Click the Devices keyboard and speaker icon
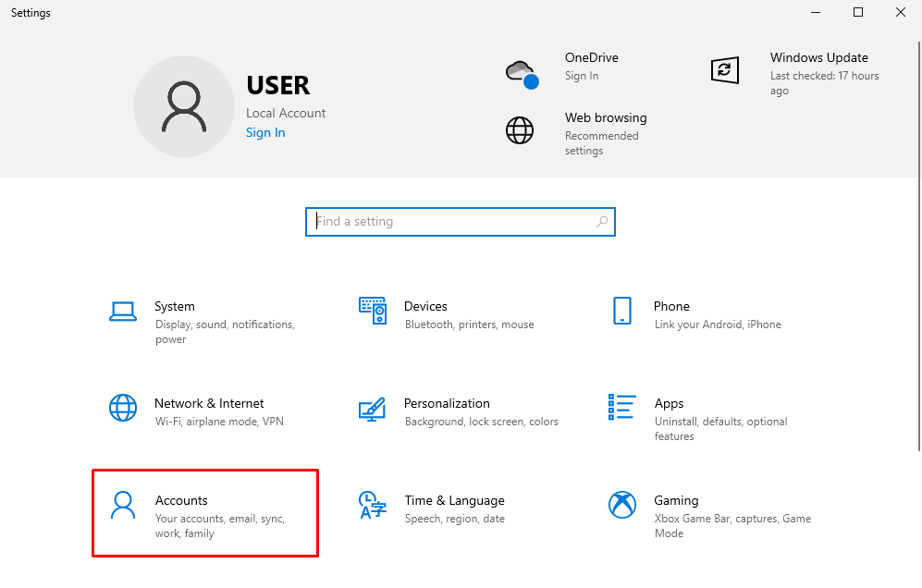Screen dimensions: 922x588 pyautogui.click(x=373, y=311)
